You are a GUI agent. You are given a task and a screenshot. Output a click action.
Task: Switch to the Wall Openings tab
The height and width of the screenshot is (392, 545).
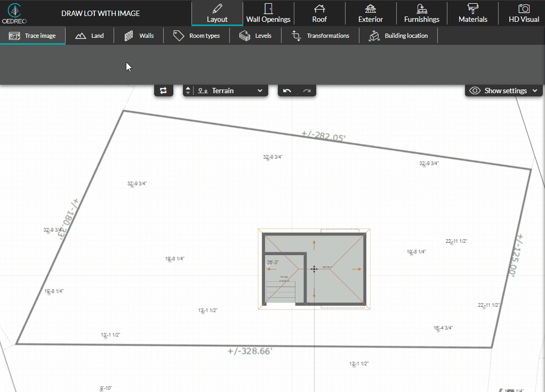tap(268, 13)
